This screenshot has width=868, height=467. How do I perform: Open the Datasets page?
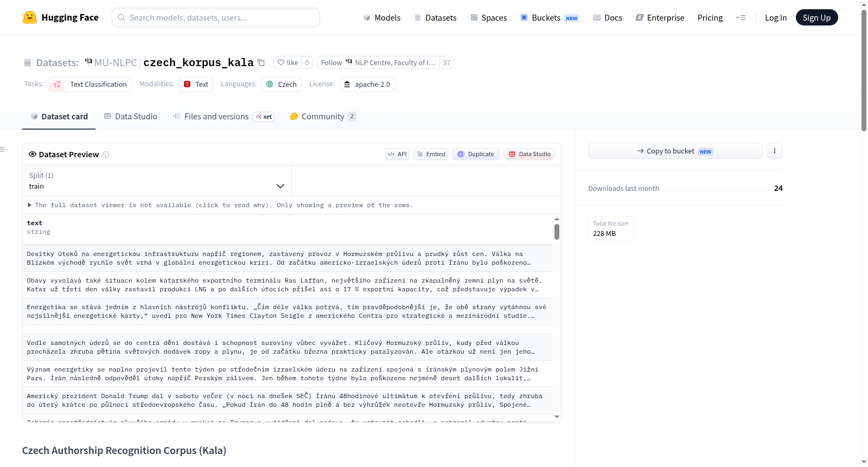(x=436, y=18)
